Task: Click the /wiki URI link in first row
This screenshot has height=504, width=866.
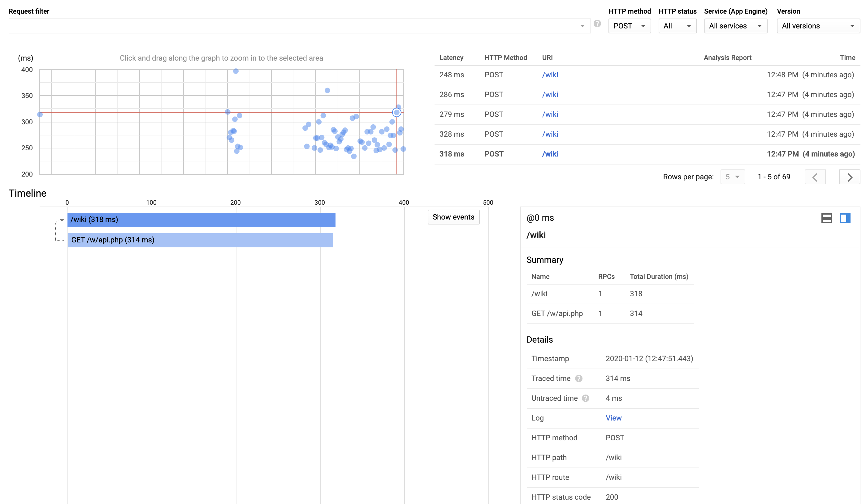Action: click(549, 75)
